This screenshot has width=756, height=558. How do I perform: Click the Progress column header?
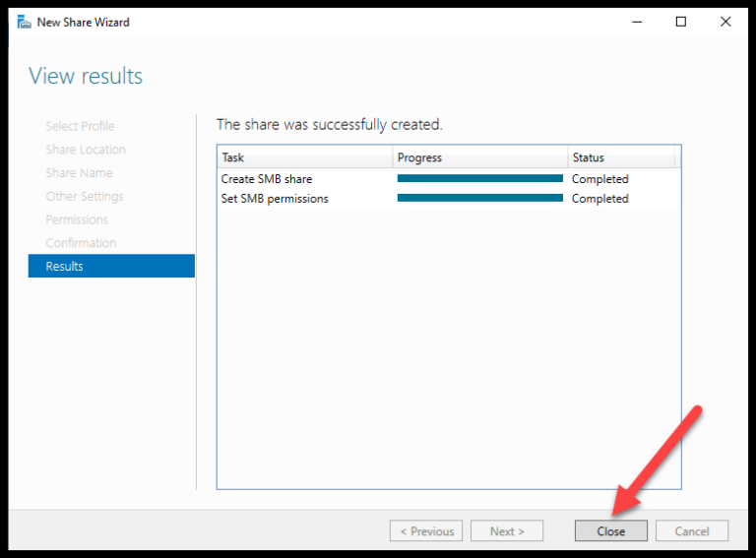point(480,157)
